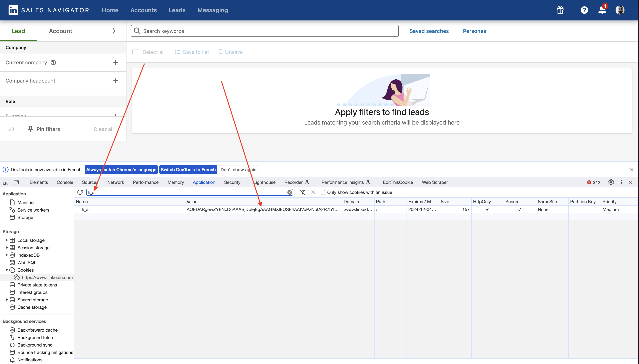Open the notifications bell

pyautogui.click(x=602, y=10)
